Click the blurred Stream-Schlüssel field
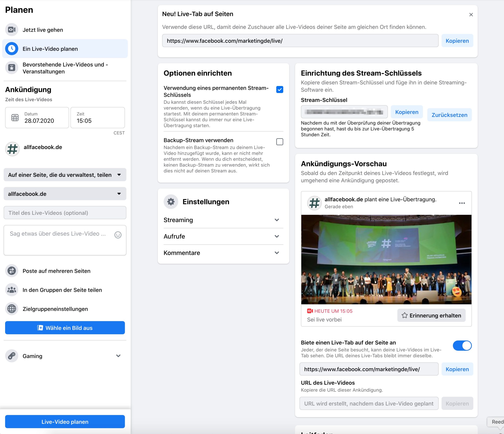This screenshot has height=434, width=504. point(344,112)
